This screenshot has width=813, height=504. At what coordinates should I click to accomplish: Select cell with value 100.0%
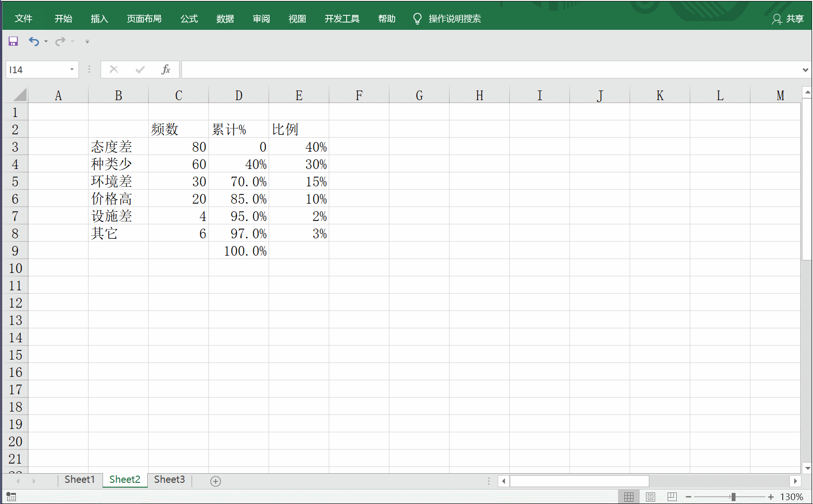239,251
